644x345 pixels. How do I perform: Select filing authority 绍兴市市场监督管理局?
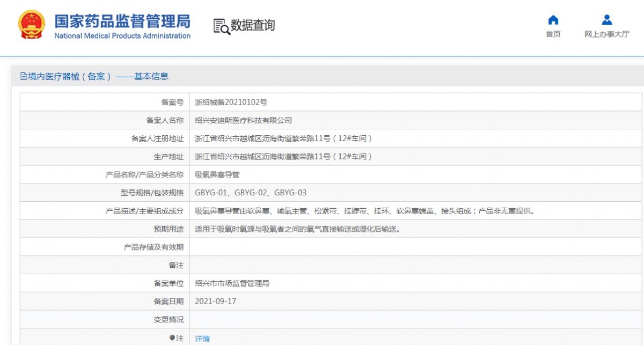coord(232,283)
